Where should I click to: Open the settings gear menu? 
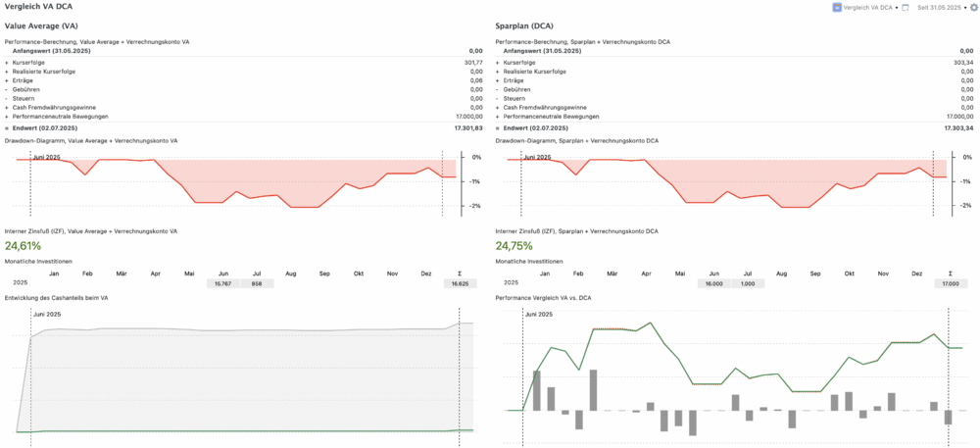[973, 7]
